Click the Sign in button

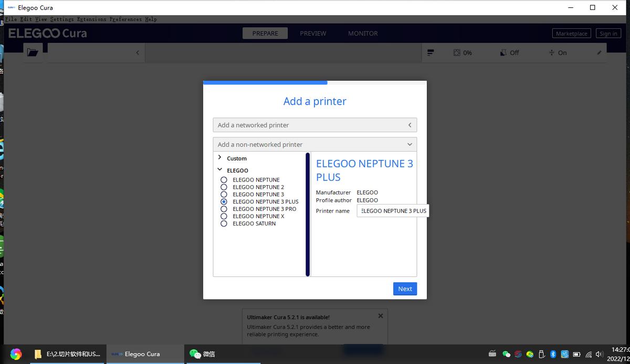608,33
